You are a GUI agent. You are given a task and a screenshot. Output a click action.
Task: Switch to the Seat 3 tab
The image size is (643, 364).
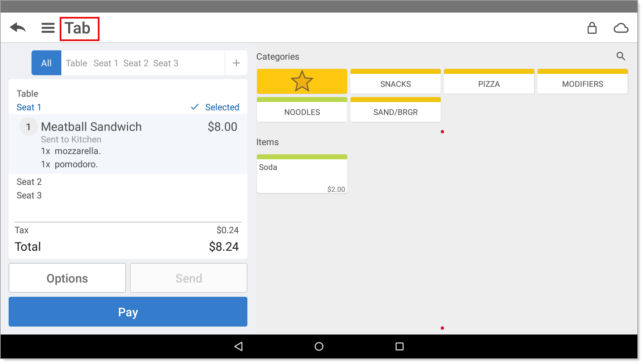(x=166, y=63)
